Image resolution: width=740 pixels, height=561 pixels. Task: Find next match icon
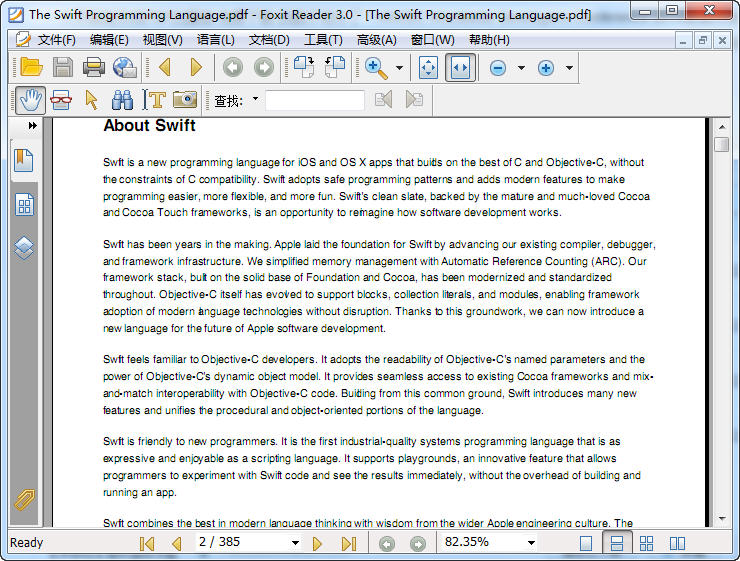[414, 100]
